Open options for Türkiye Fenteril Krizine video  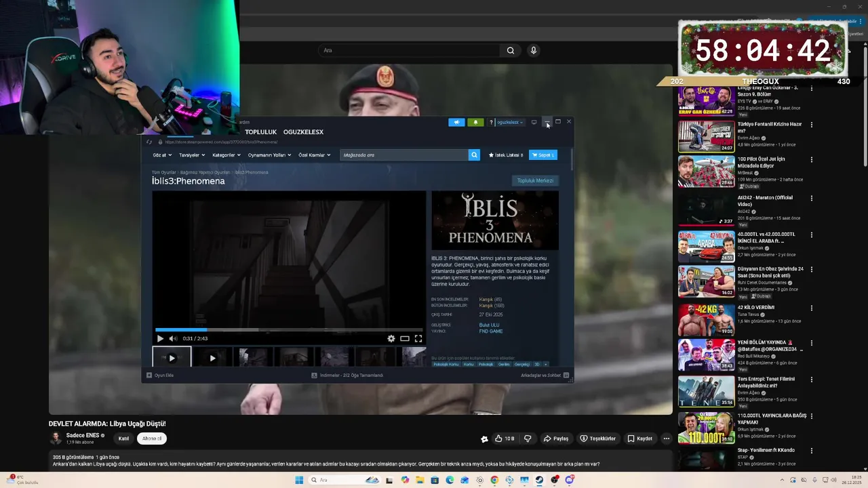pos(811,125)
